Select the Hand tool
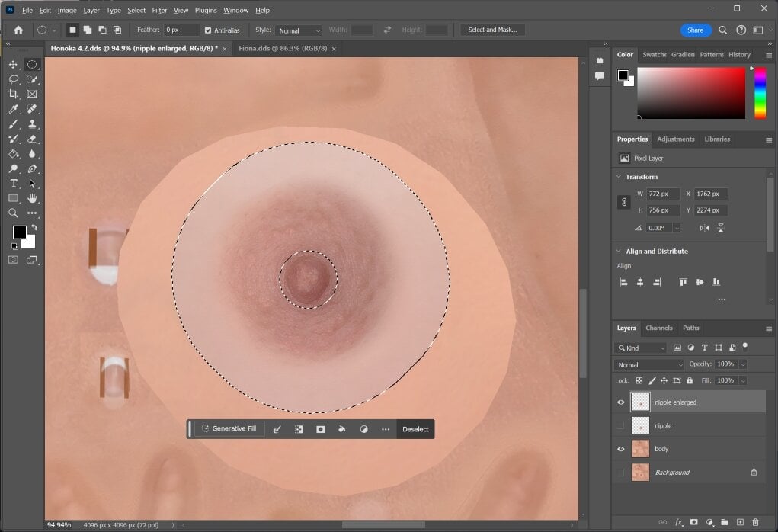 click(x=32, y=198)
